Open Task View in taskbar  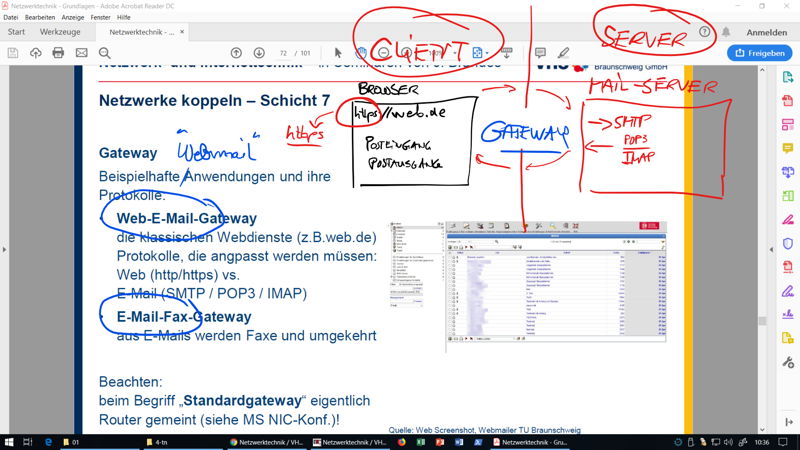pyautogui.click(x=28, y=442)
